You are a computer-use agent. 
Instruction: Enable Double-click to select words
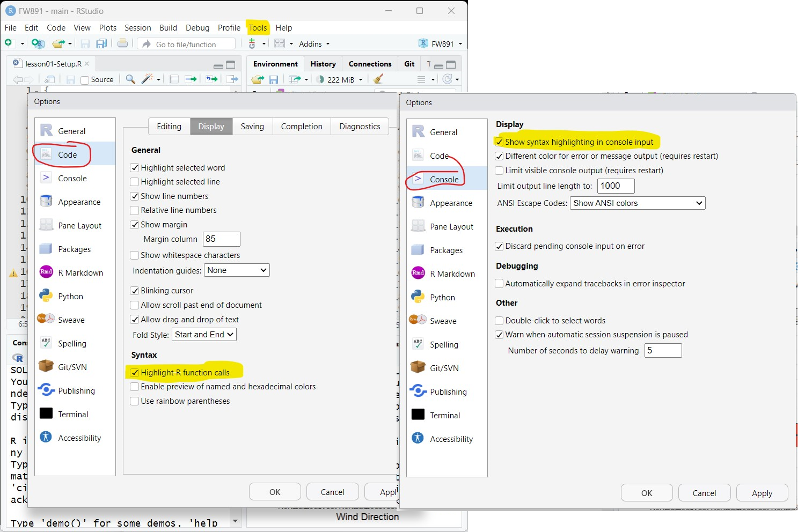click(x=499, y=321)
